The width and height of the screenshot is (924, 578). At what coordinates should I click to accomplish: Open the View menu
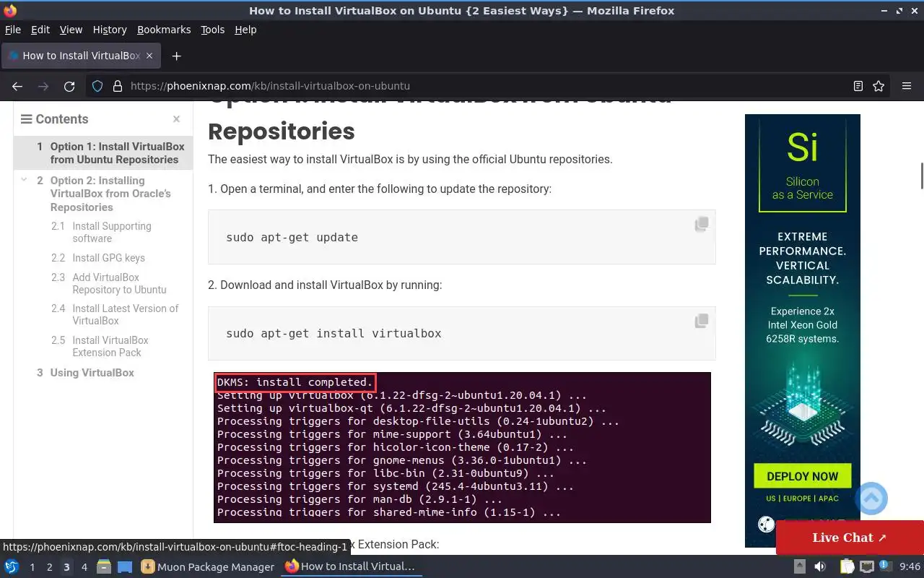click(71, 30)
